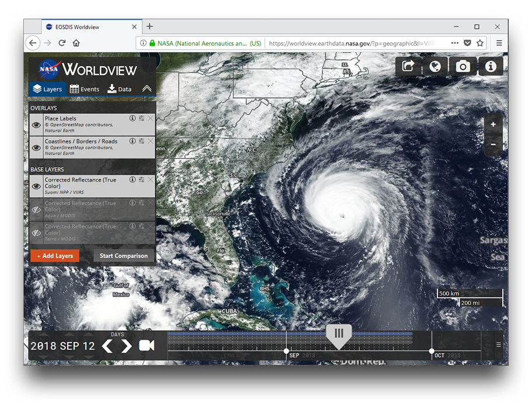
Task: Collapse the layers sidebar with double chevron
Action: click(x=147, y=89)
